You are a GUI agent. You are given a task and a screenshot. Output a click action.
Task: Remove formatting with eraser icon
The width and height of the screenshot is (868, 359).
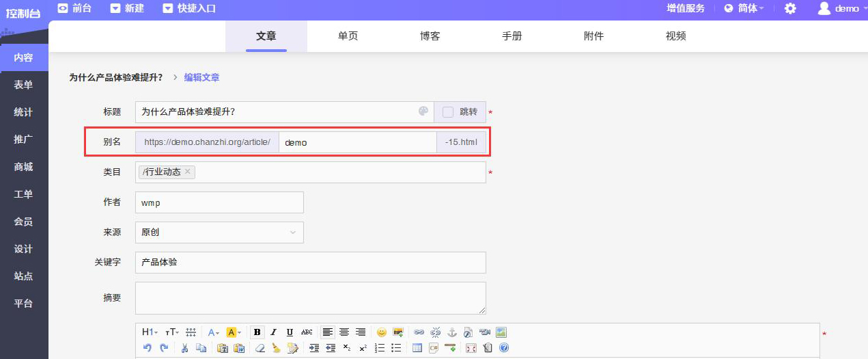260,347
